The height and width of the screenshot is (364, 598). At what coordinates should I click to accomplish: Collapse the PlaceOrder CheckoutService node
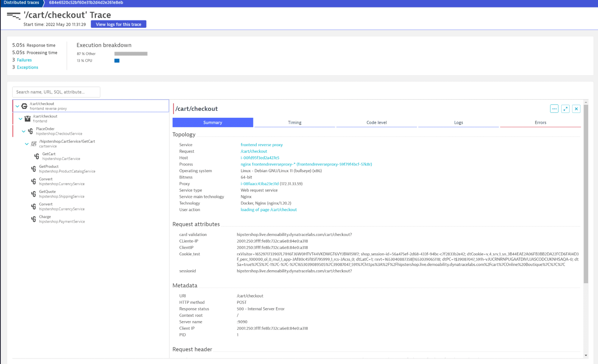pos(24,131)
